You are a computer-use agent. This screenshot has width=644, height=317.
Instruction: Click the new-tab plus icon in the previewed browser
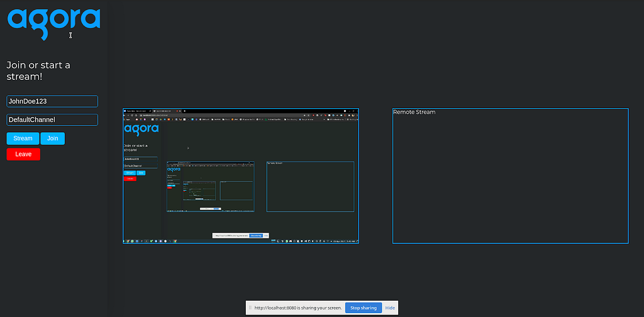[184, 111]
